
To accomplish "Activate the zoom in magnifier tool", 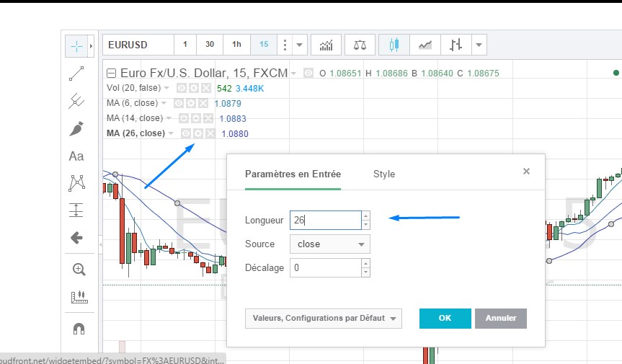I will click(79, 270).
